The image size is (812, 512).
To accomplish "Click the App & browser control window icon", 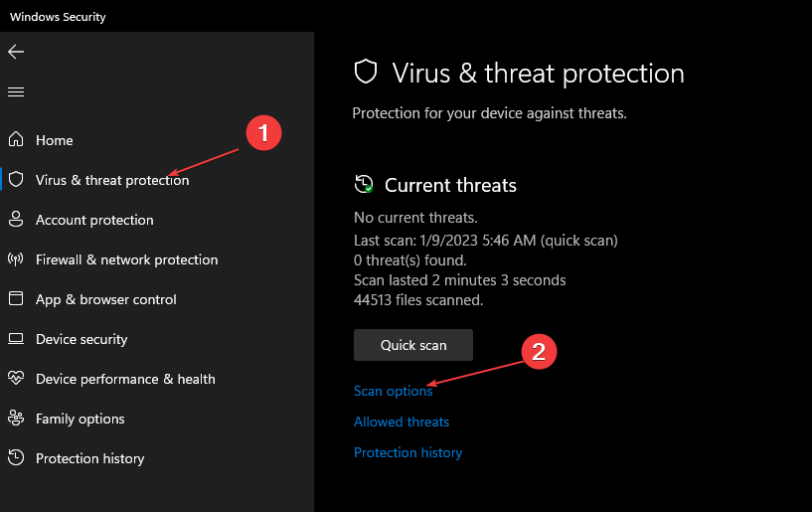I will pyautogui.click(x=16, y=298).
